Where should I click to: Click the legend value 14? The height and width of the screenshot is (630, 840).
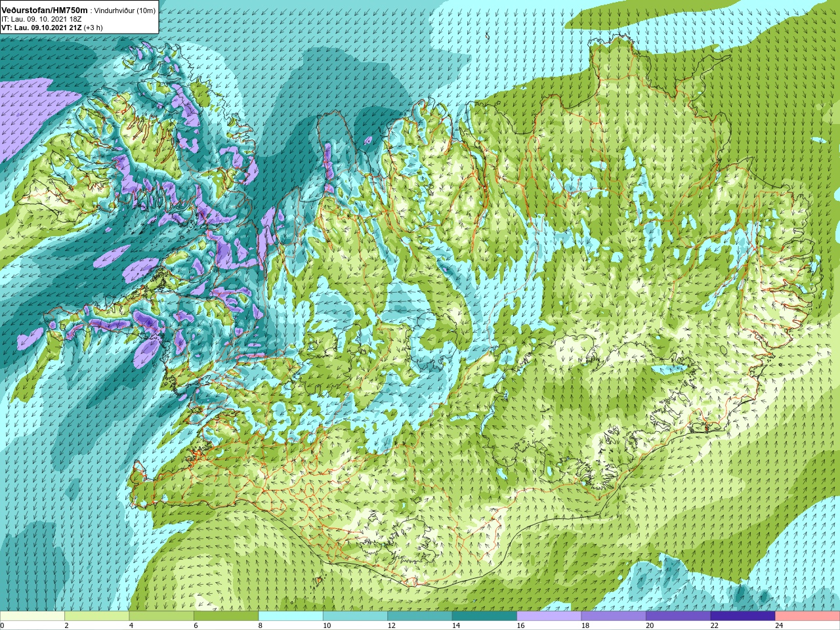456,625
